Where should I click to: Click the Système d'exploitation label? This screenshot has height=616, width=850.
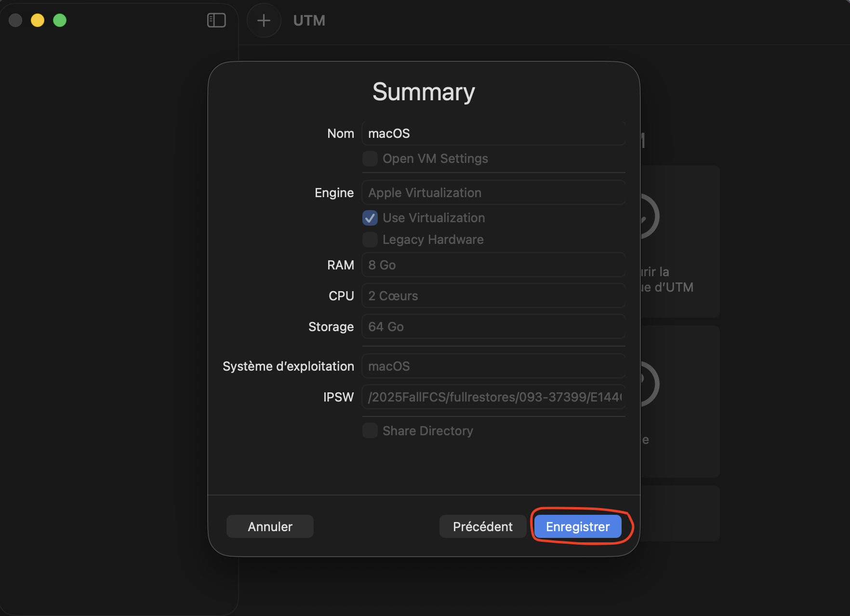point(288,366)
